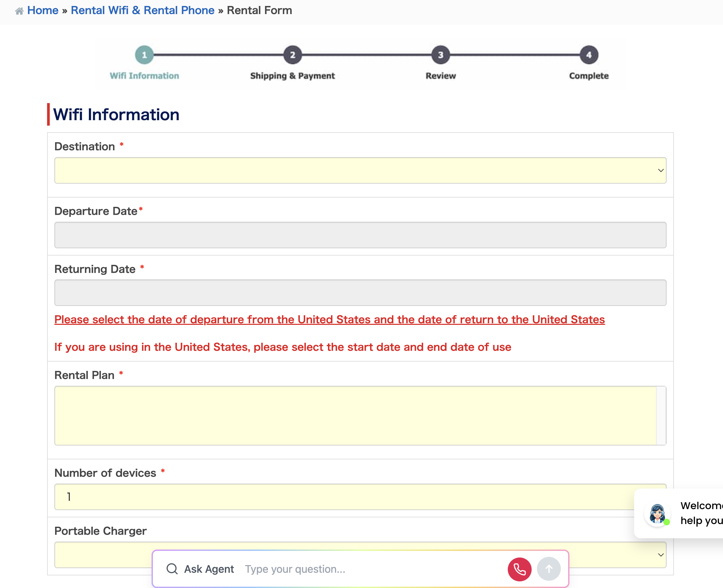Open Rental Wifi & Rental Phone link
Screen dimensions: 723x588
(x=142, y=11)
